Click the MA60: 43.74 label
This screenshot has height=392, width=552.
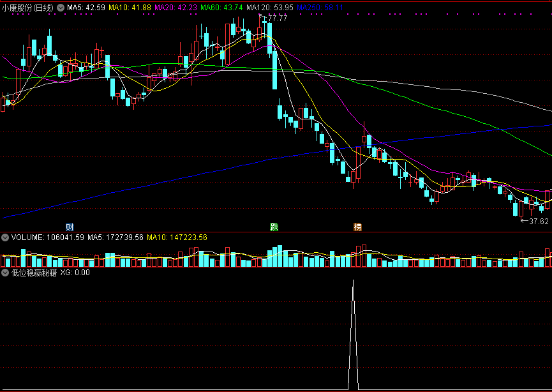click(x=222, y=8)
